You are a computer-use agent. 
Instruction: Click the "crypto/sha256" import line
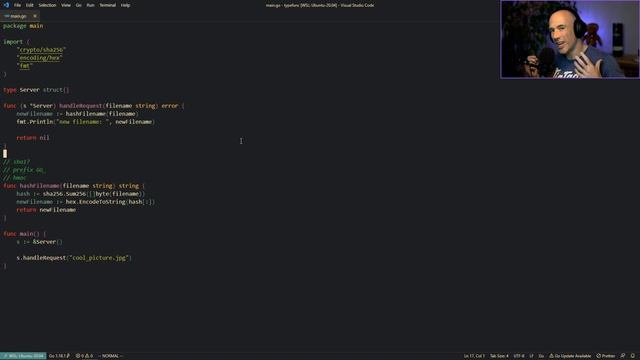pyautogui.click(x=41, y=50)
